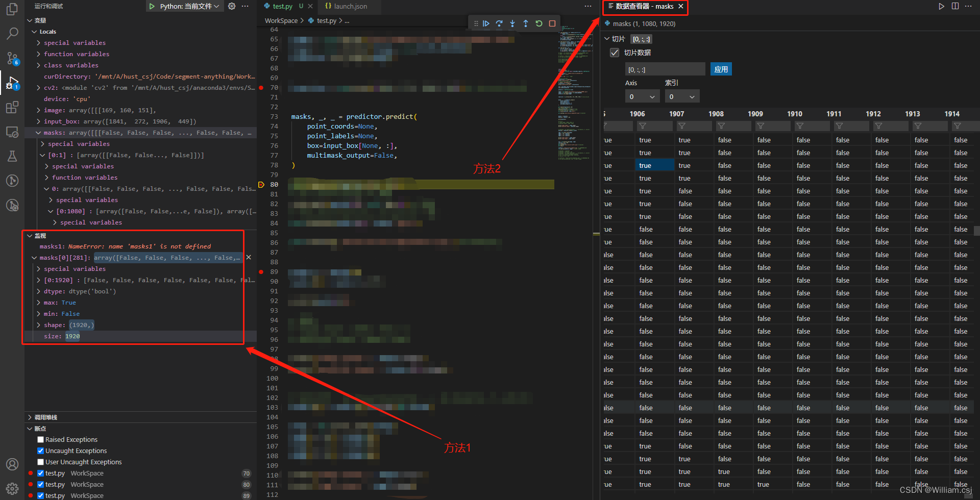Toggle test.py breakpoint at line 89
The image size is (980, 500).
(x=40, y=495)
